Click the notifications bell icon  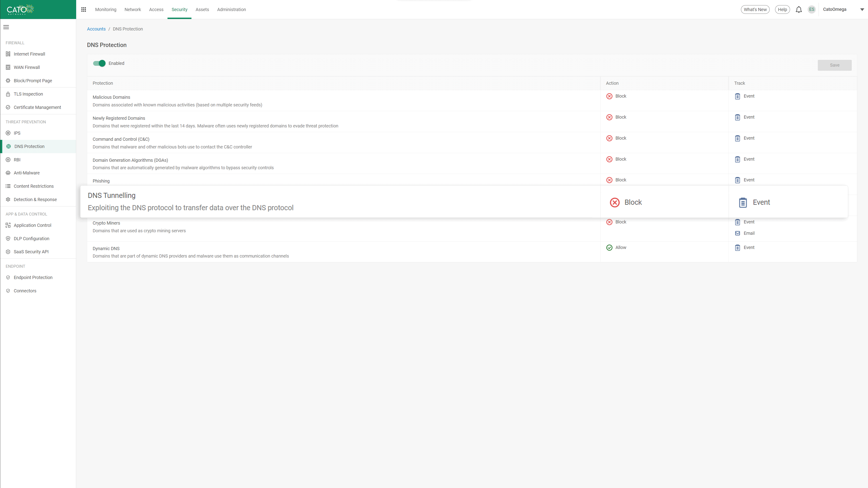click(x=799, y=9)
